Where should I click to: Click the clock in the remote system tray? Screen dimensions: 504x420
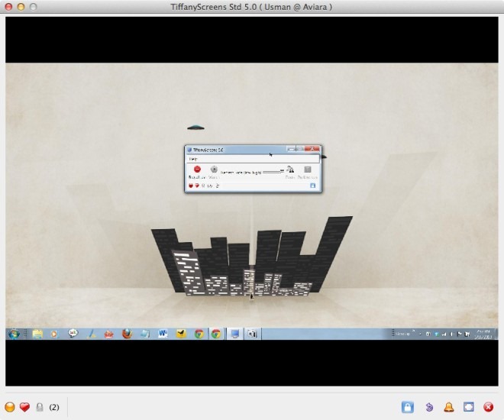(483, 334)
